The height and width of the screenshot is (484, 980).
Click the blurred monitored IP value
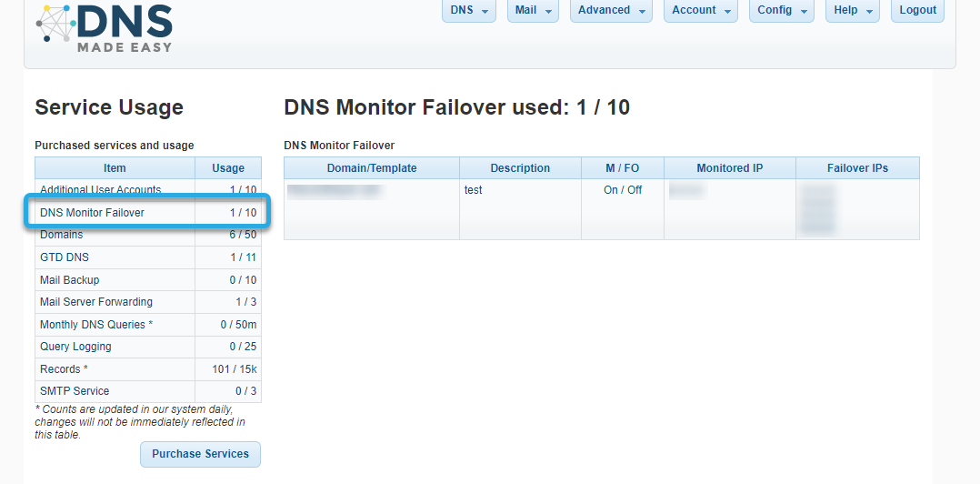(687, 190)
